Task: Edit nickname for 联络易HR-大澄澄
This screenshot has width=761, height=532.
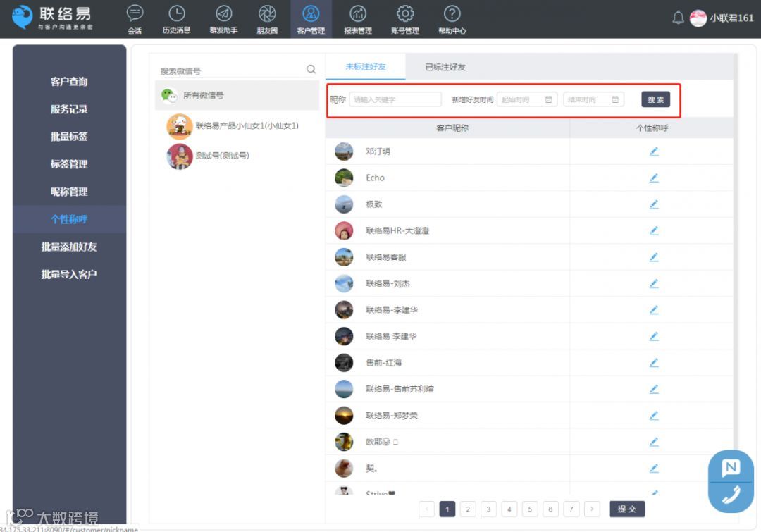Action: 654,230
